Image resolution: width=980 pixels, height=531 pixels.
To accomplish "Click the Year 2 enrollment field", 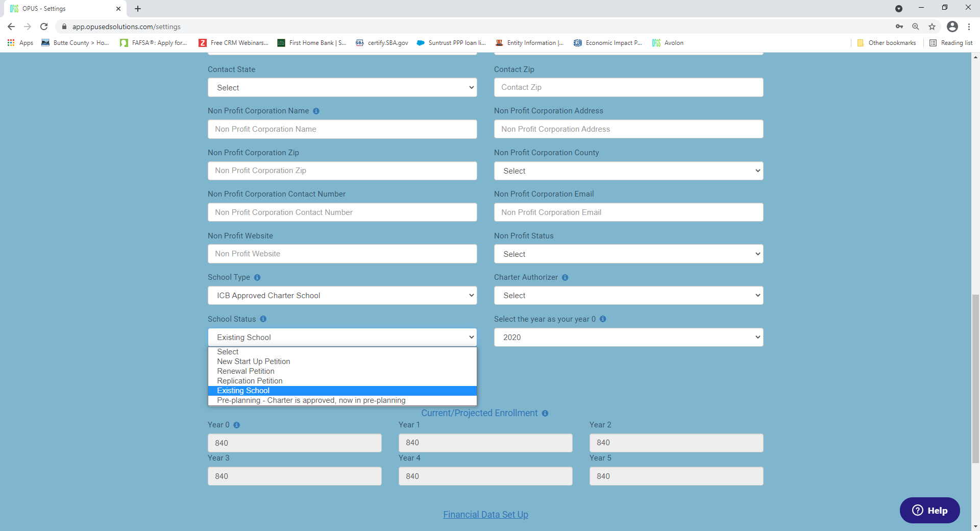I will pos(676,443).
